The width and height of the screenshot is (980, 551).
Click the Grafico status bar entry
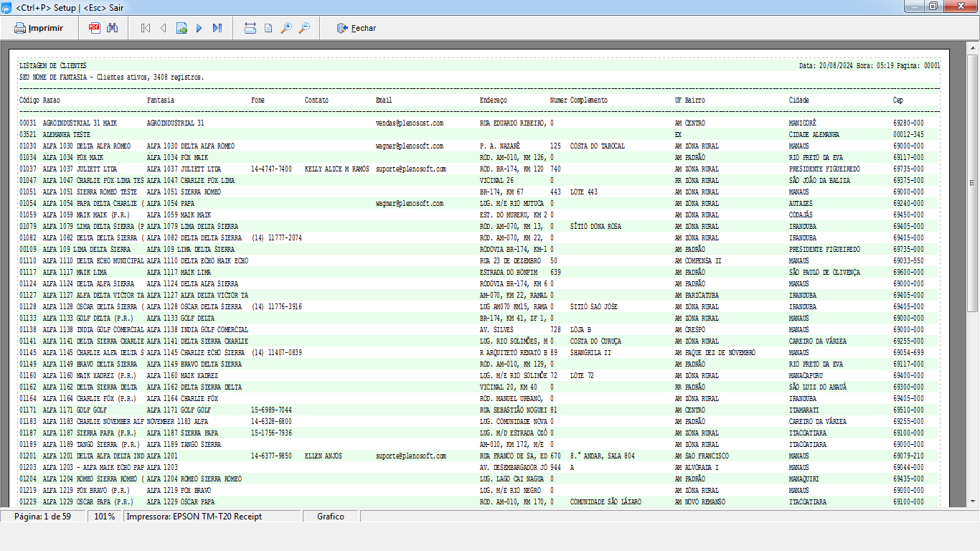331,517
